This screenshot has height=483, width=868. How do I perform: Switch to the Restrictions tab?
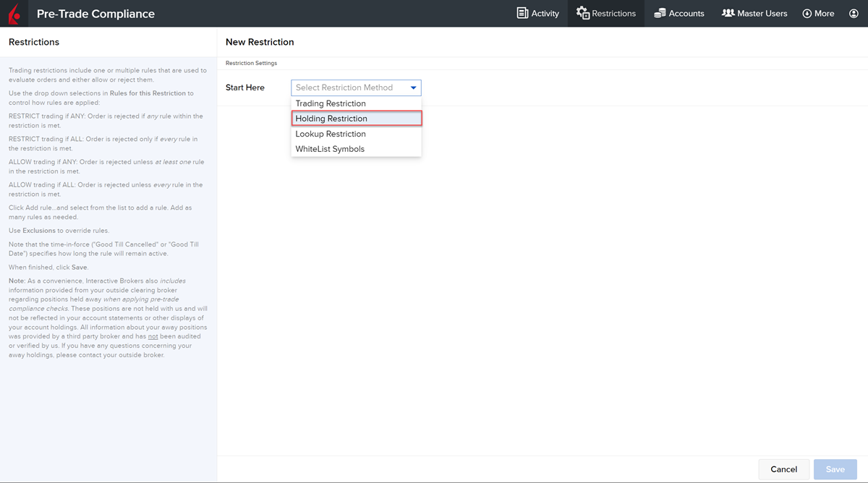(x=606, y=14)
